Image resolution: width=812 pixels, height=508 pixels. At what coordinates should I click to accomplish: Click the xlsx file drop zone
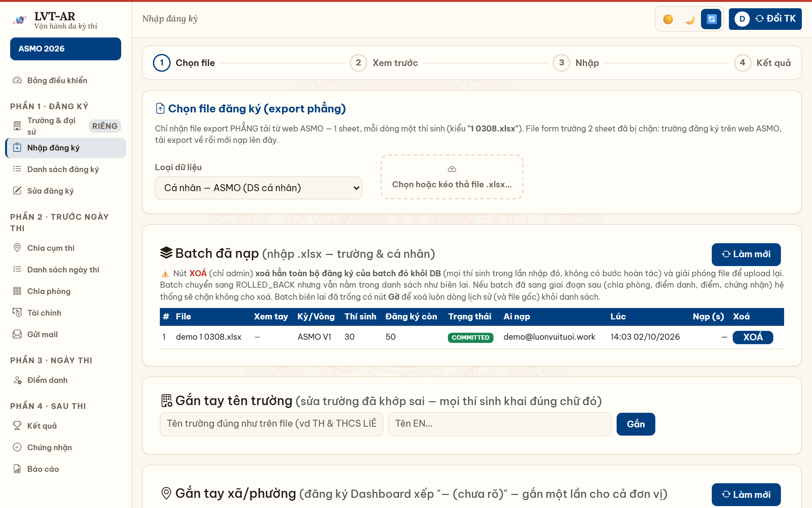click(452, 177)
